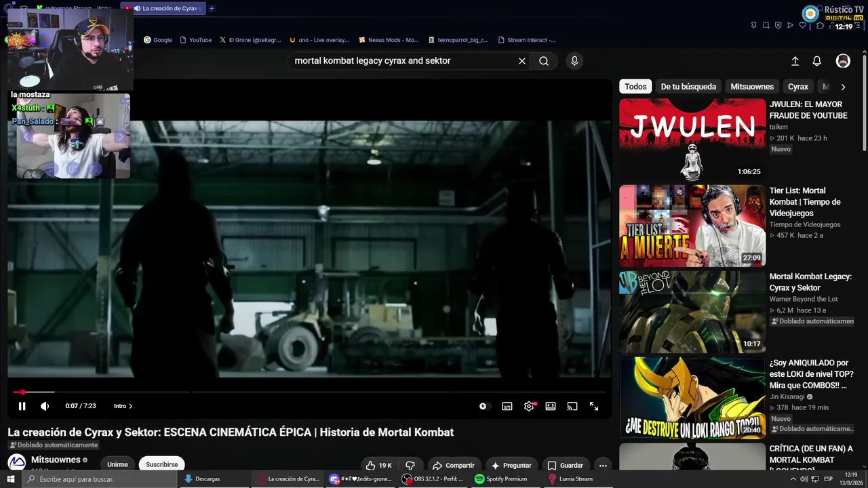Open the upload/create icon in YouTube header
The image size is (868, 488).
coord(795,61)
